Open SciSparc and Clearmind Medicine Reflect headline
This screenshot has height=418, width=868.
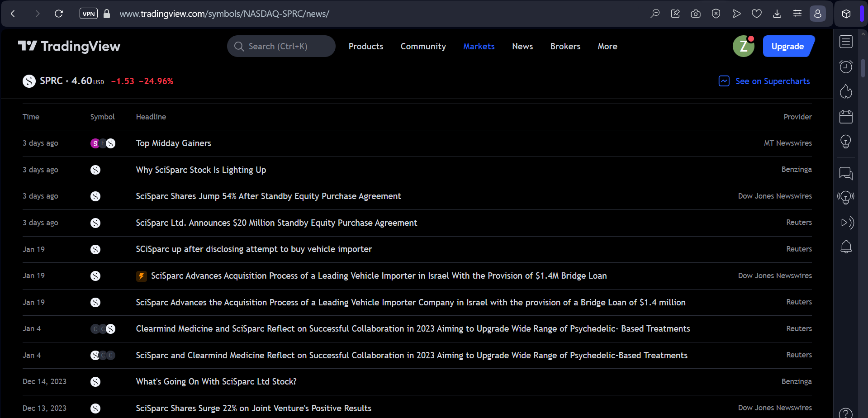(x=412, y=355)
